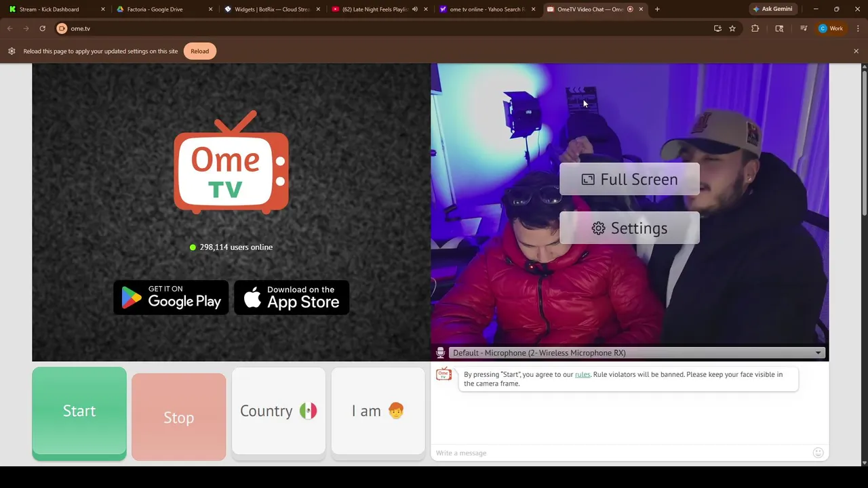Screen dimensions: 868x488
Task: Open the Extensions puzzle icon
Action: pyautogui.click(x=755, y=28)
